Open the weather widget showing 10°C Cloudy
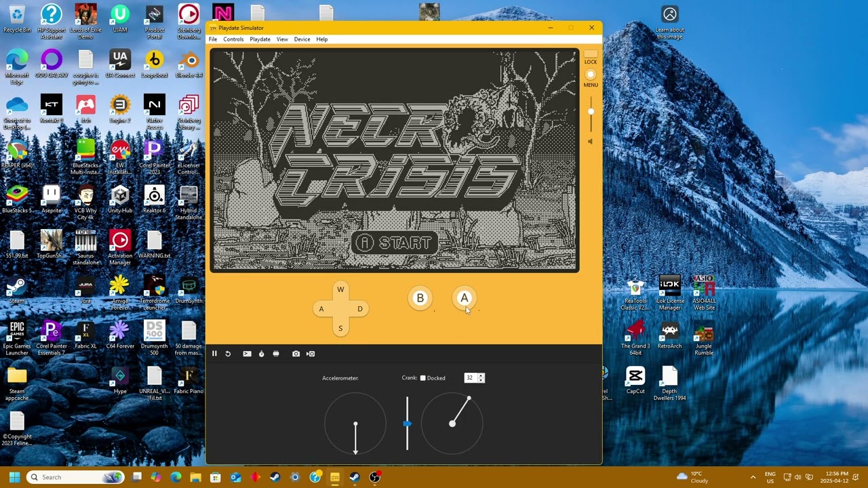The image size is (868, 488). pos(692,477)
